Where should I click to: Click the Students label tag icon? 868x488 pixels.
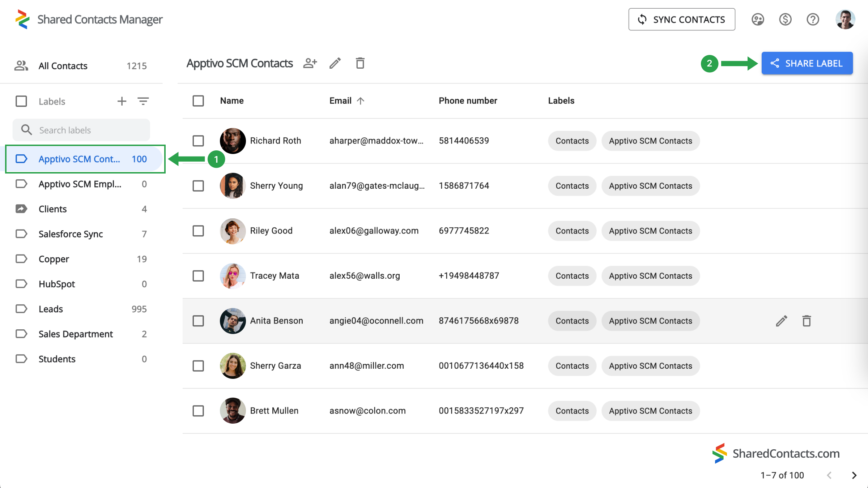(x=21, y=359)
